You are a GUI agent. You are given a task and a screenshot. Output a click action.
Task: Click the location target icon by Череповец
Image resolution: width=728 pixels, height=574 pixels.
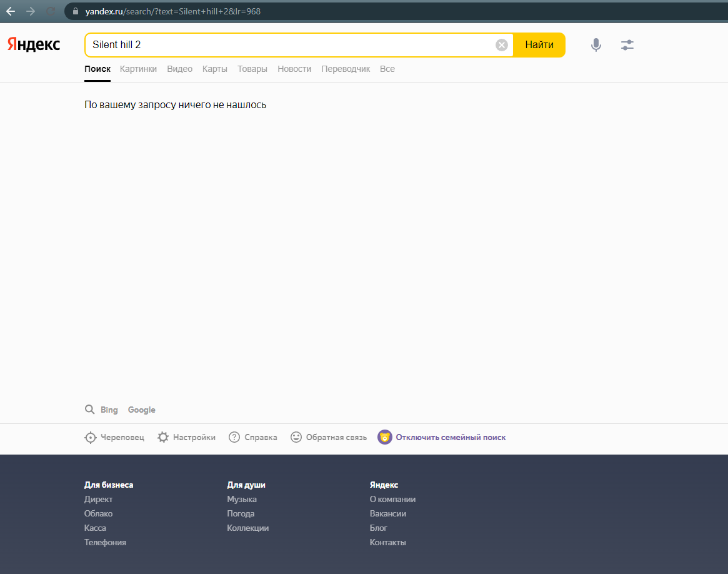[x=91, y=438]
